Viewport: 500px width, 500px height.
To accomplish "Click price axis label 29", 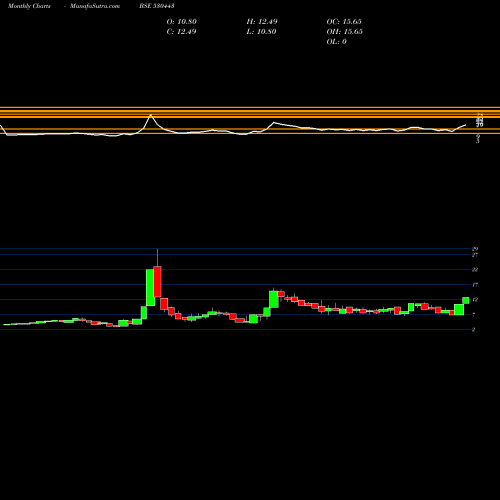I will pos(475,249).
